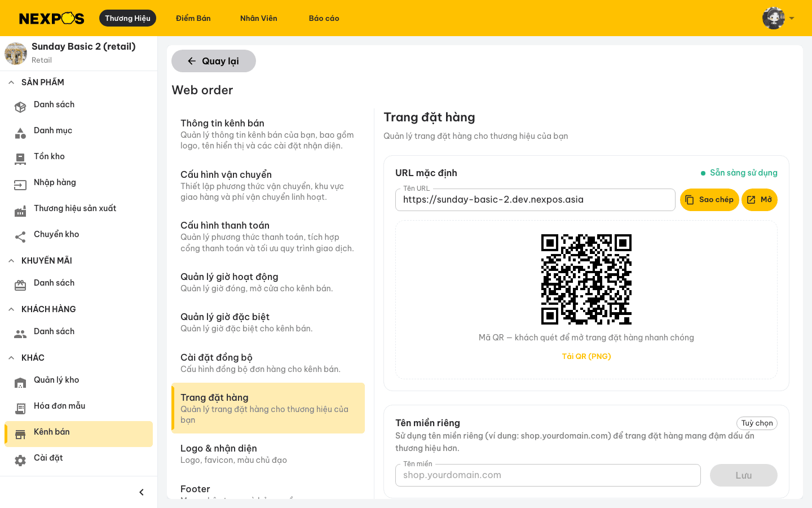
Task: Switch to the Thương Hiệu tab
Action: coord(127,18)
